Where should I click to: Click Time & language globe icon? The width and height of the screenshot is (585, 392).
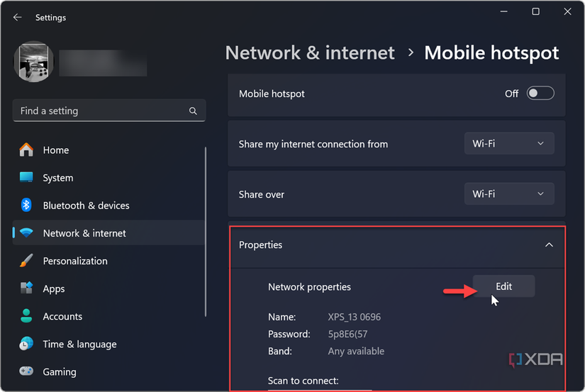pos(26,344)
